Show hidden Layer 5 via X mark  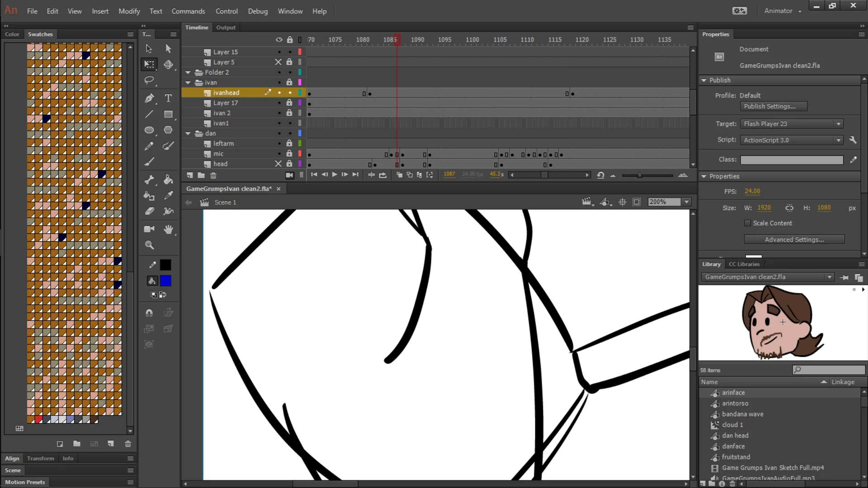point(278,62)
